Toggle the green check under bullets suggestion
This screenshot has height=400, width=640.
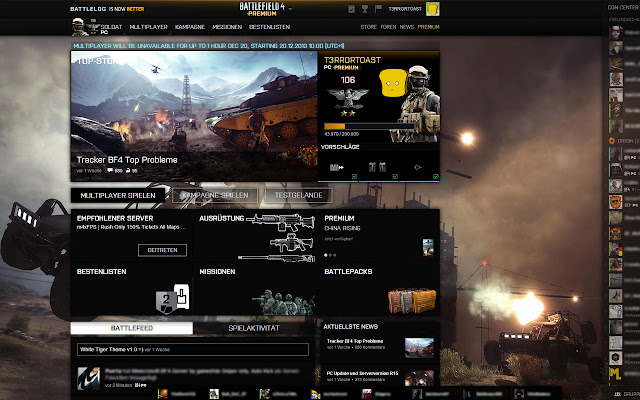(354, 177)
